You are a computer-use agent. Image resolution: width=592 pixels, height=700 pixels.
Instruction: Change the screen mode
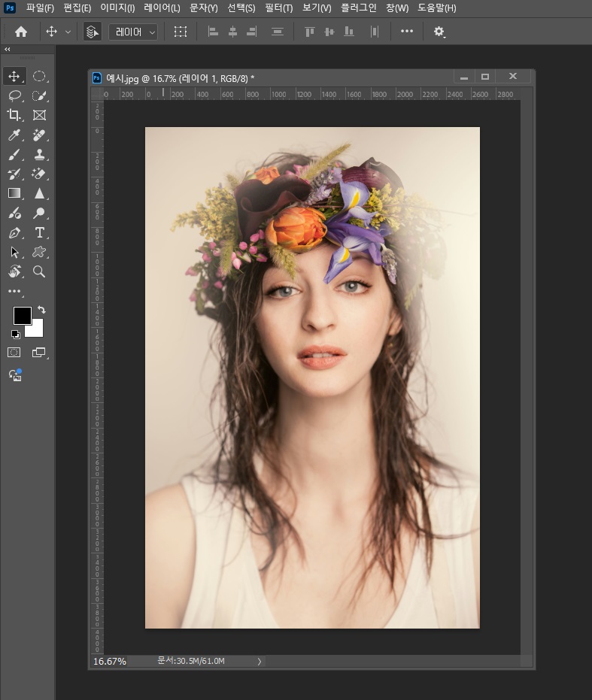click(39, 352)
